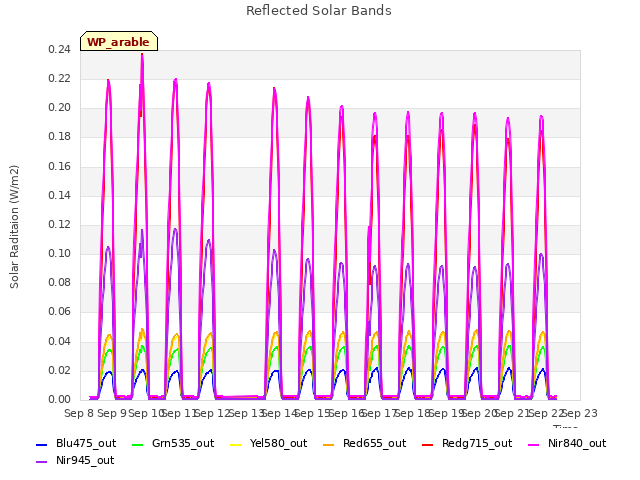This screenshot has height=480, width=640.
Task: Click the blue Blu475_out legend swatch
Action: [x=42, y=444]
